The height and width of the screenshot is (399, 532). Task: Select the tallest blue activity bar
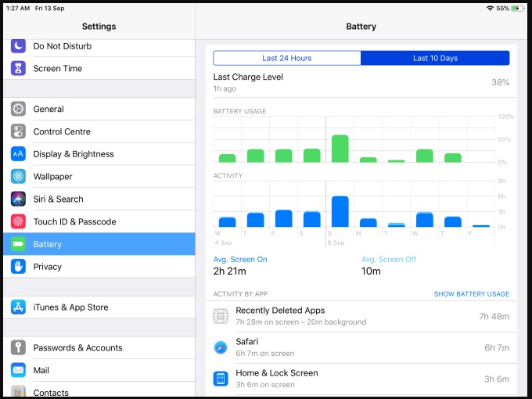point(340,211)
